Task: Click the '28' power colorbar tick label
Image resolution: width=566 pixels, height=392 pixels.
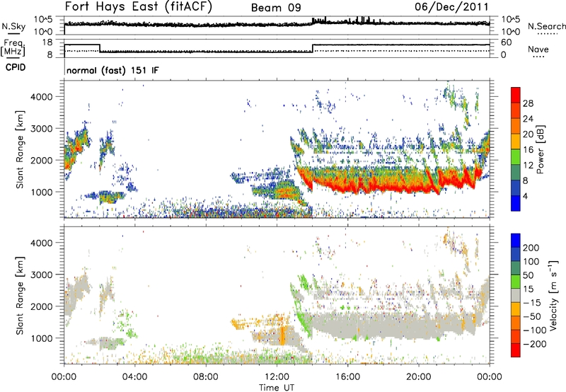Action: coord(528,103)
